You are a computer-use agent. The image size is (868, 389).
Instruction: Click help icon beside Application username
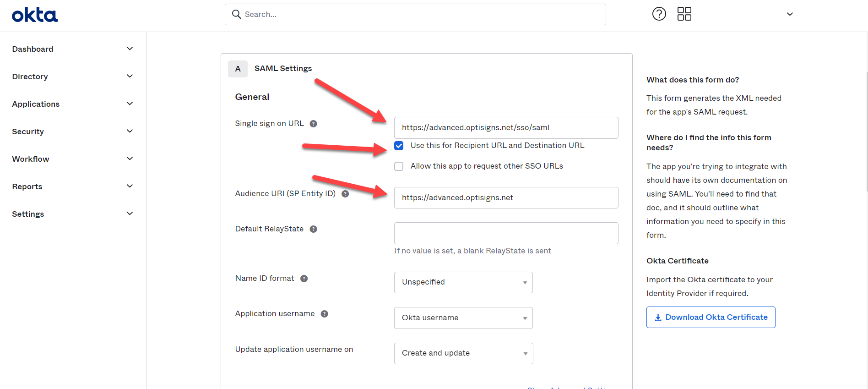325,314
